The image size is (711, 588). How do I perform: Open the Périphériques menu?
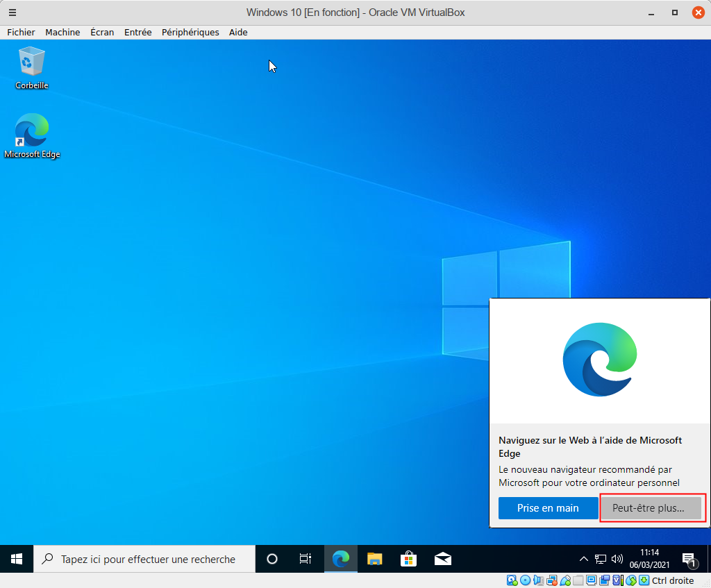[x=190, y=32]
